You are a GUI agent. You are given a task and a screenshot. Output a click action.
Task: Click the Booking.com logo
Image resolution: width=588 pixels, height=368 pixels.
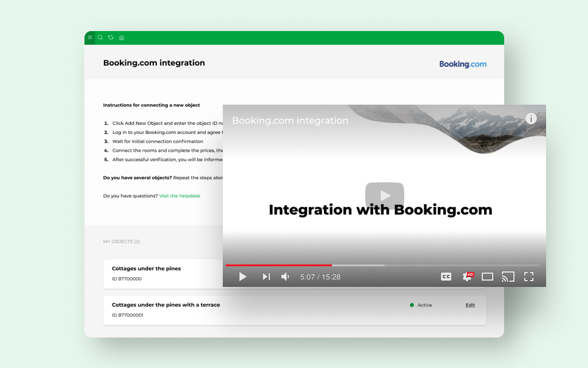click(x=463, y=64)
